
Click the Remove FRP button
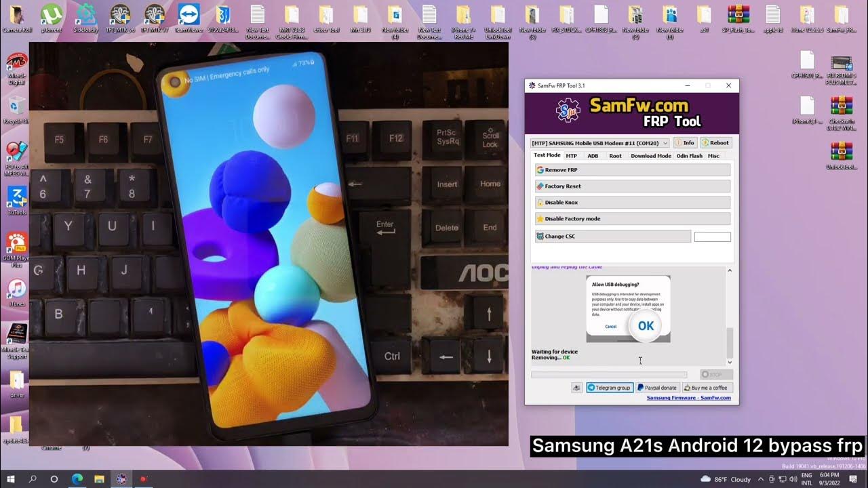coord(633,170)
